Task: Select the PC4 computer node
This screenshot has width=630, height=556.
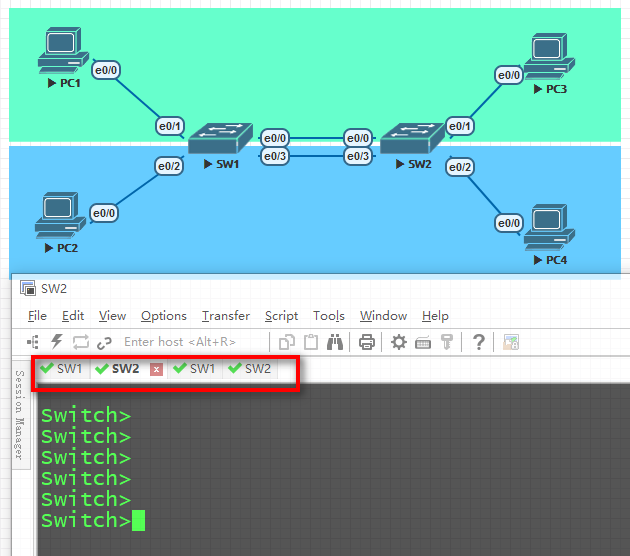Action: click(x=549, y=227)
